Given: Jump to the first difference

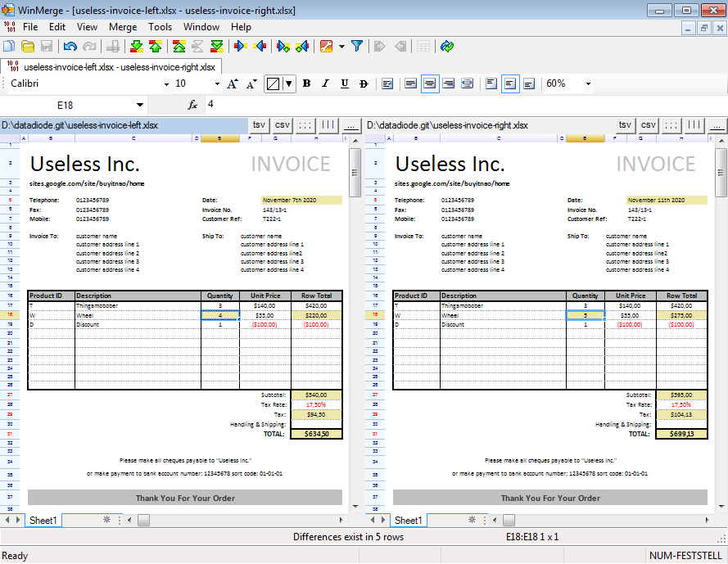Looking at the screenshot, I should coord(179,46).
